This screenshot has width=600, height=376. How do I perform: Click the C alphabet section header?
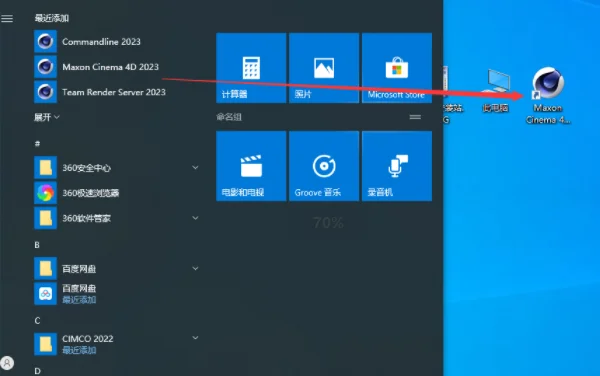click(37, 321)
